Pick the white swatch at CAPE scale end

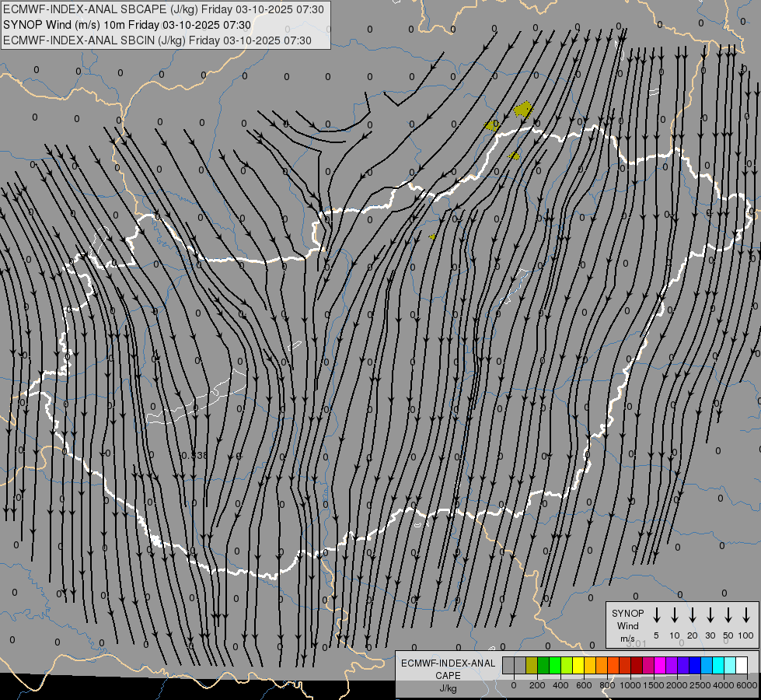tap(742, 665)
